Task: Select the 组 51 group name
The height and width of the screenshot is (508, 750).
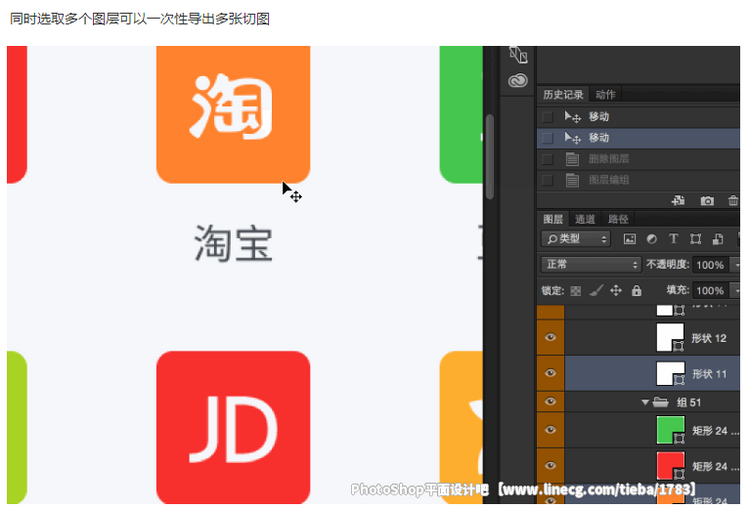Action: coord(689,402)
